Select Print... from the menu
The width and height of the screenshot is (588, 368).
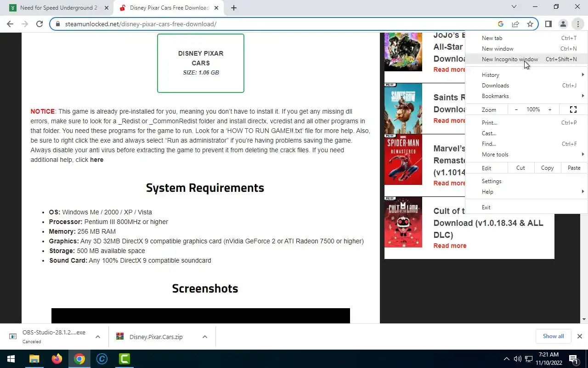[x=526, y=123]
